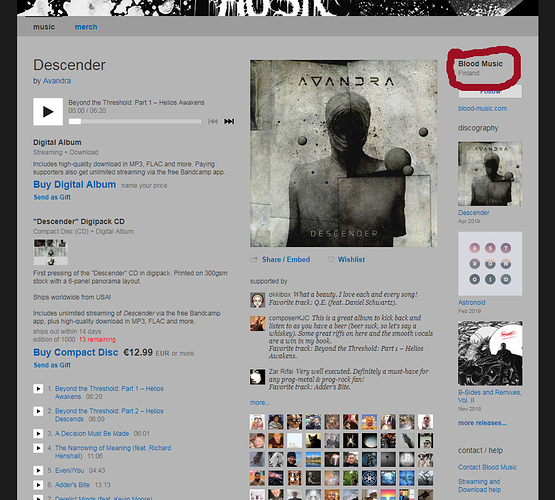This screenshot has width=555, height=500.
Task: Show more releases in discography
Action: click(x=482, y=423)
